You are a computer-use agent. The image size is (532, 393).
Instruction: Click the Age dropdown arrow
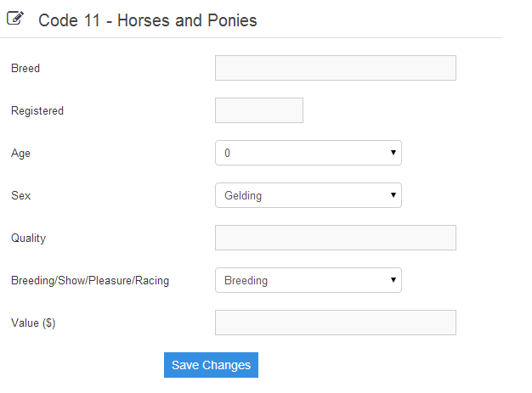pos(393,153)
